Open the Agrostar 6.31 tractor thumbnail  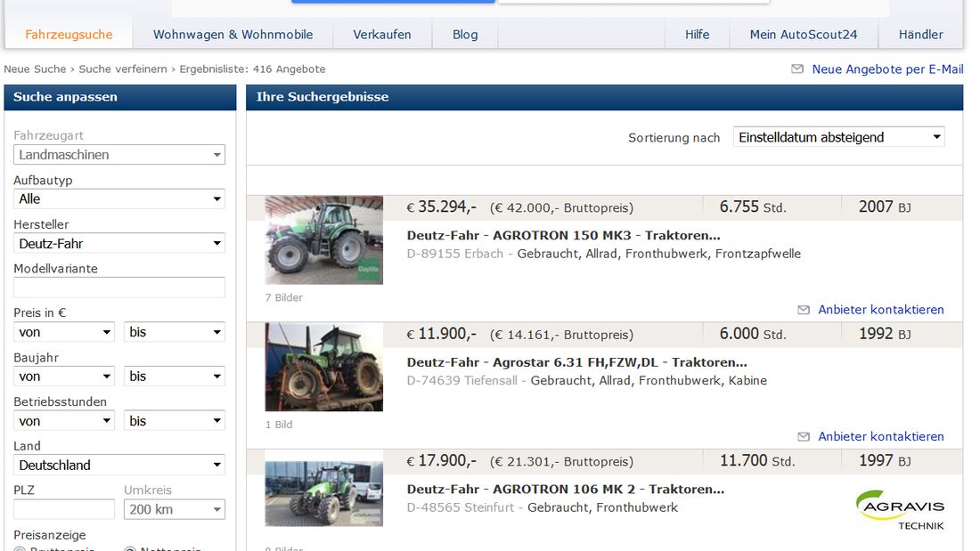pos(323,367)
